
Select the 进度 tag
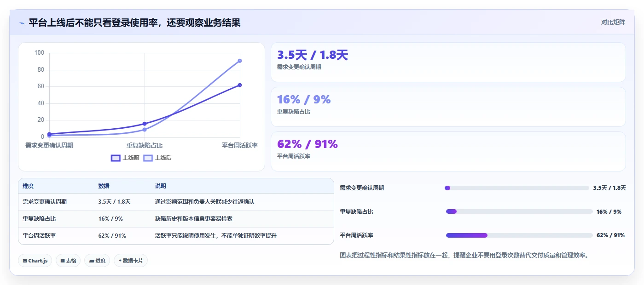97,261
